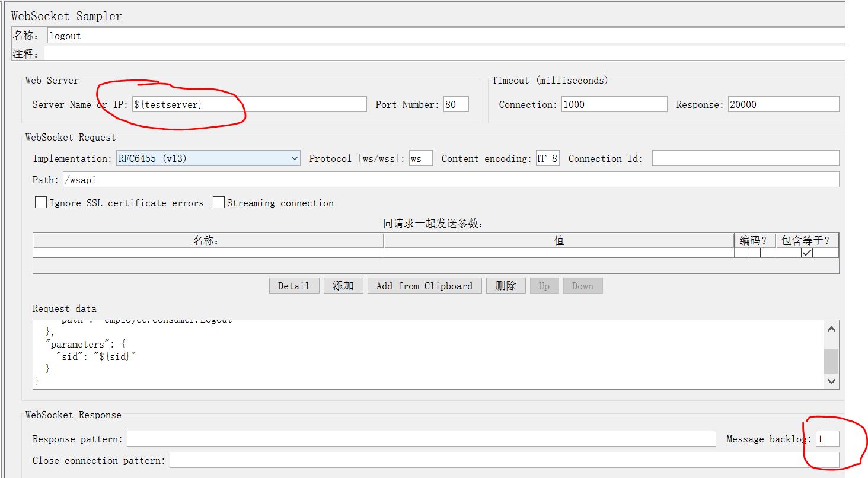Click the Path field with /wsapi
The height and width of the screenshot is (478, 868).
(451, 180)
